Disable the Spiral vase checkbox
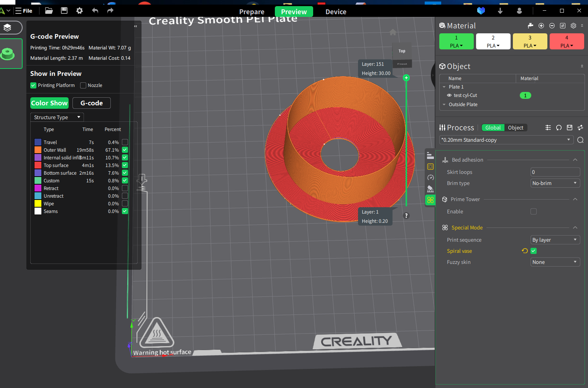This screenshot has width=588, height=388. pos(534,251)
